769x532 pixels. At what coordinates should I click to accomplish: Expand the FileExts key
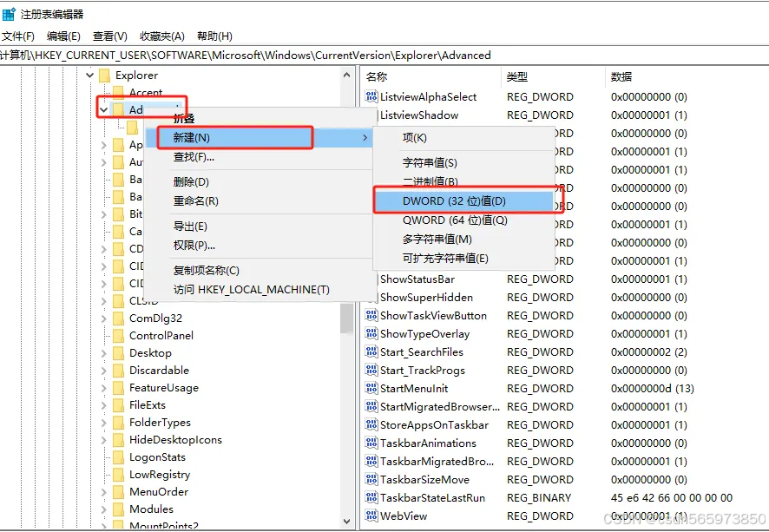click(103, 405)
